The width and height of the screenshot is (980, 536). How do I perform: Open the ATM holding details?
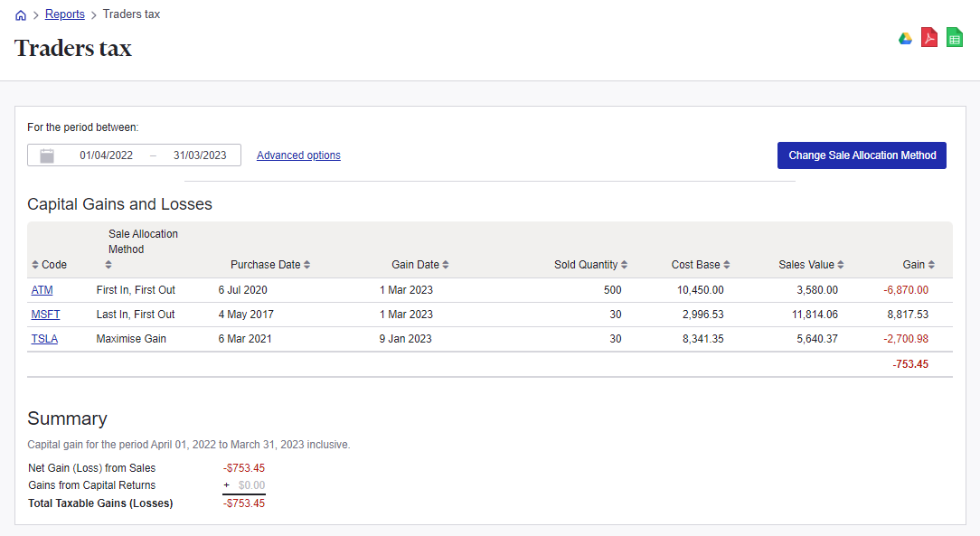click(x=42, y=290)
